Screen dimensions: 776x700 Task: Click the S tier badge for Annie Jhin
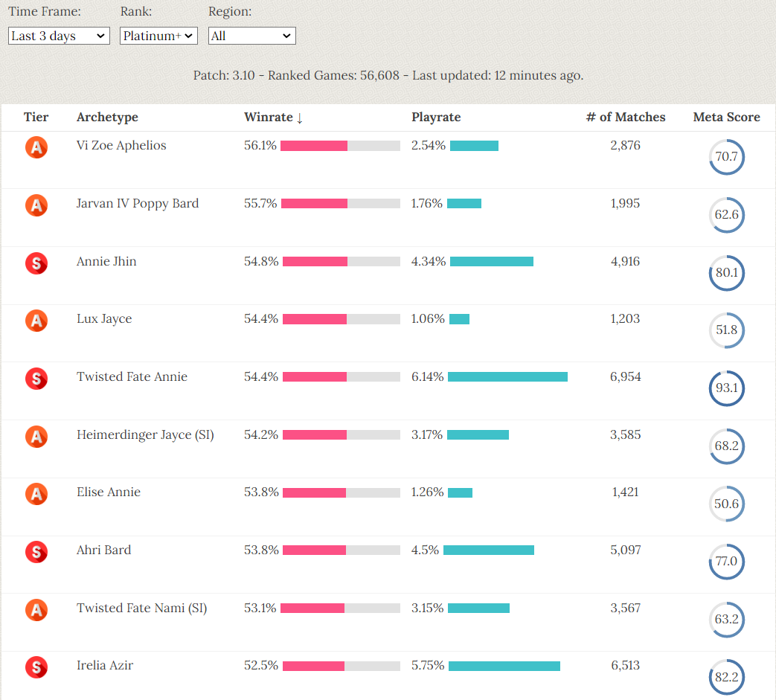pyautogui.click(x=36, y=263)
